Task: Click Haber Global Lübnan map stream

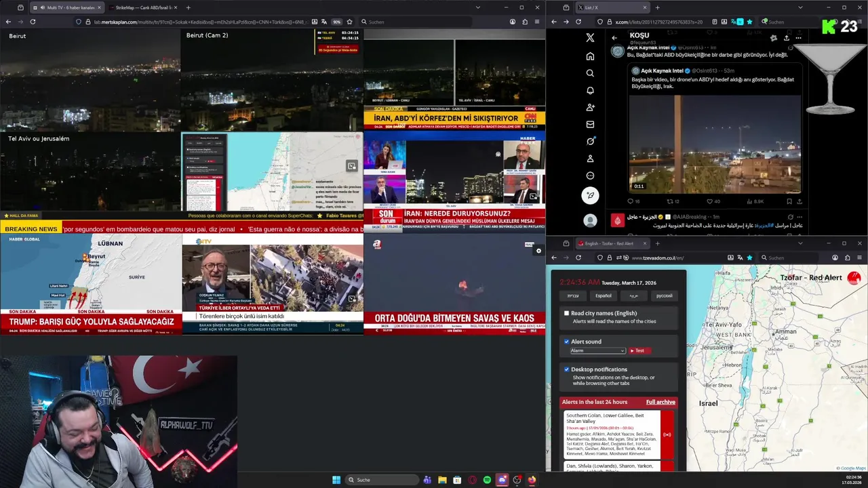Action: click(91, 284)
